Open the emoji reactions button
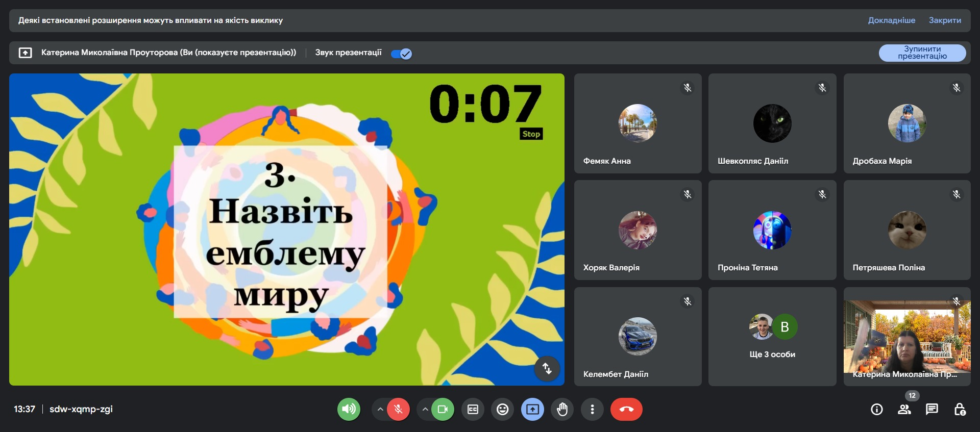Viewport: 980px width, 432px height. pos(502,409)
